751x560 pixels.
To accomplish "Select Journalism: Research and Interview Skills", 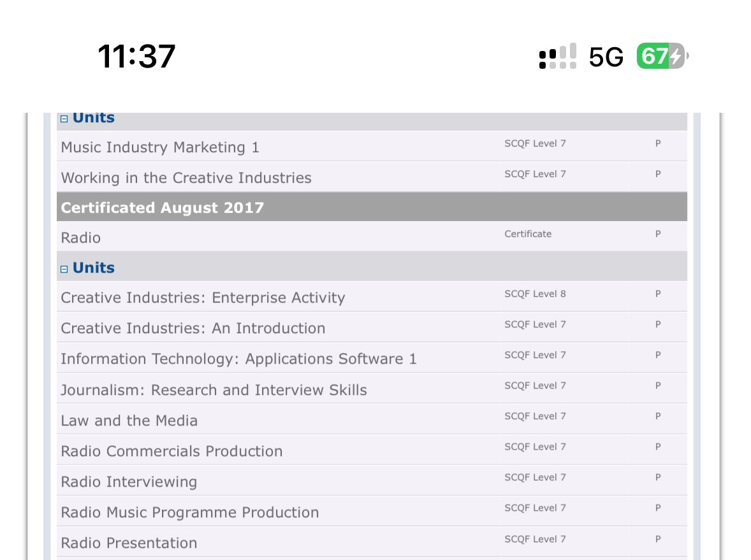I will point(372,388).
